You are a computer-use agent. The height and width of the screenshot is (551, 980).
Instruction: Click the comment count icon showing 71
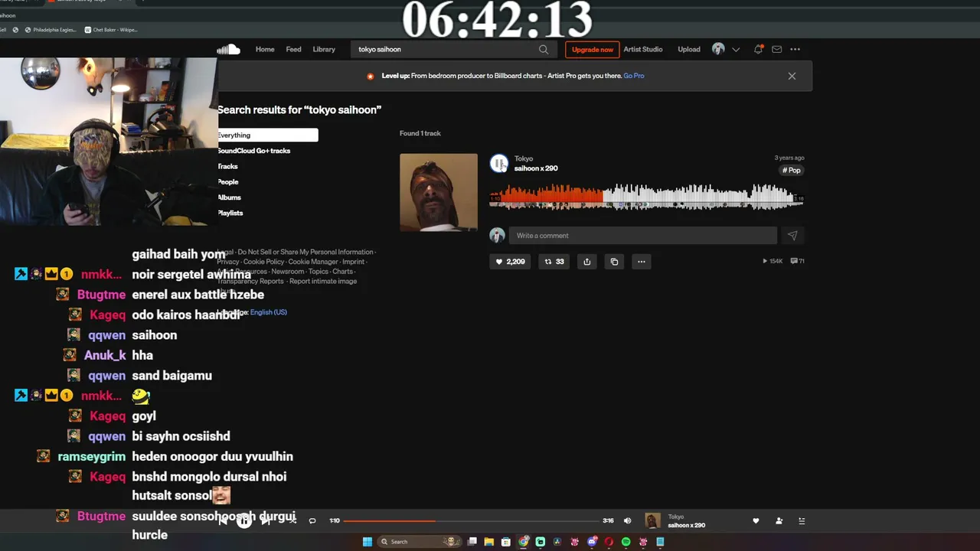click(x=797, y=261)
